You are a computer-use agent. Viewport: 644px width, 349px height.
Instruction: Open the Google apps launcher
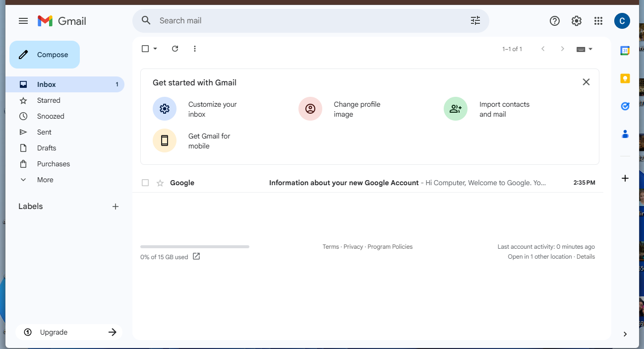pos(598,20)
